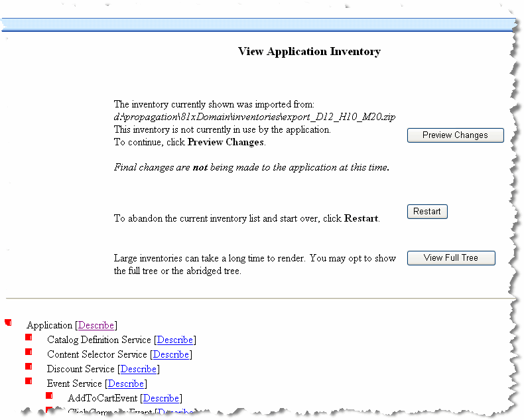The width and height of the screenshot is (524, 420).
Task: Click the View Application Inventory heading
Action: [309, 52]
